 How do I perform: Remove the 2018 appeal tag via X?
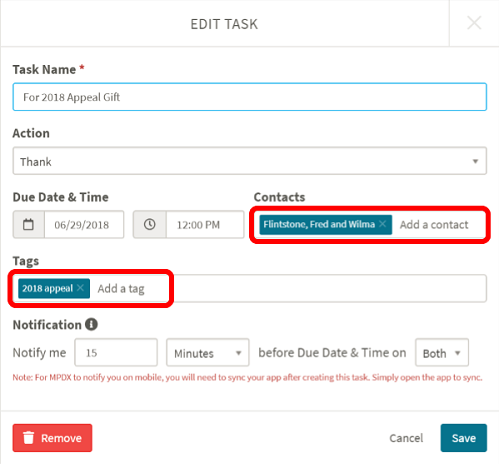point(80,288)
